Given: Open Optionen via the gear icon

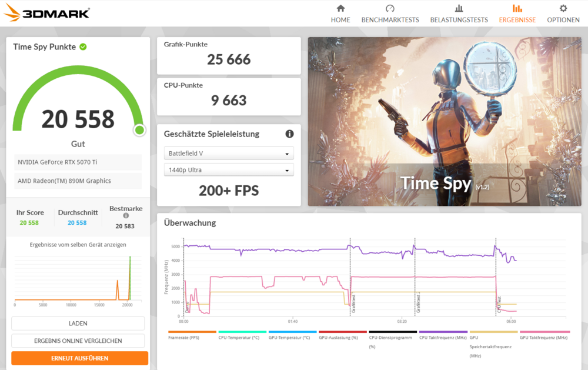Looking at the screenshot, I should coord(563,9).
